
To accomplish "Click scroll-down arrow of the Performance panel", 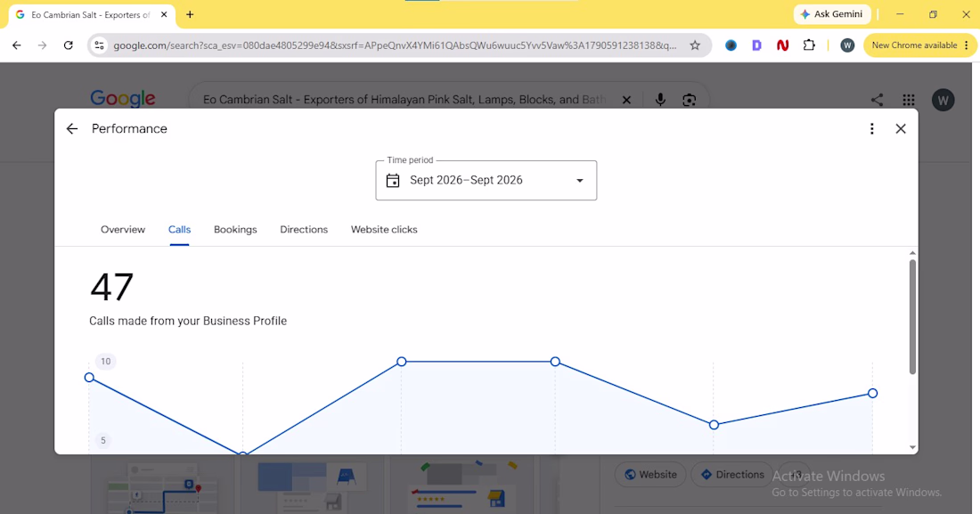I will pos(912,448).
